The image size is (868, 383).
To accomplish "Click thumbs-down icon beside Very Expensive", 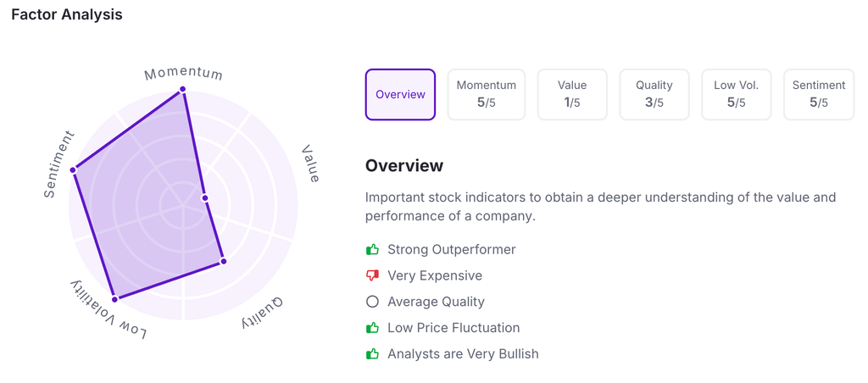I will [372, 276].
